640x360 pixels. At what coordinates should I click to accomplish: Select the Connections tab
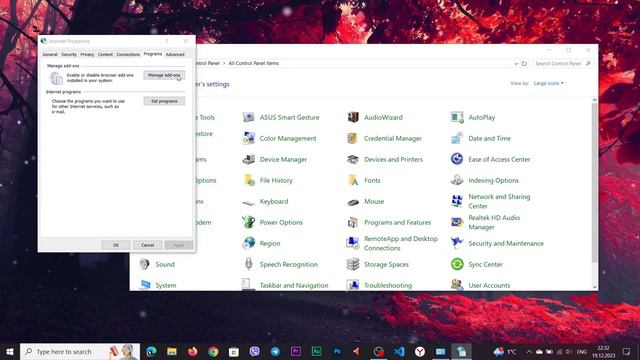tap(128, 54)
